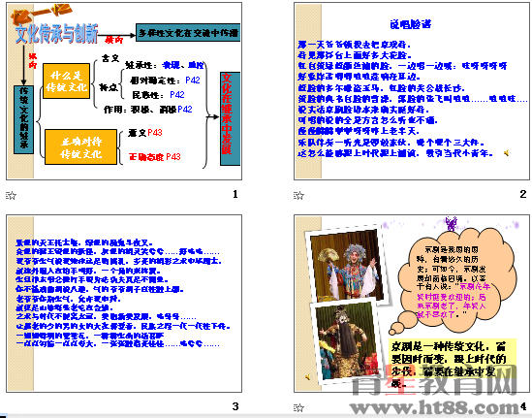Click the 文化传承与创新 title on slide 1
This screenshot has width=532, height=418.
[56, 34]
